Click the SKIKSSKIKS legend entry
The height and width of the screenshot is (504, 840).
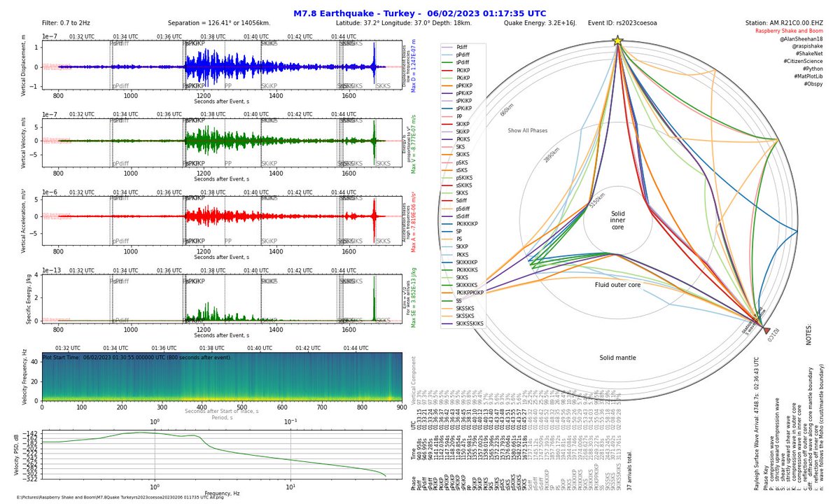(463, 324)
